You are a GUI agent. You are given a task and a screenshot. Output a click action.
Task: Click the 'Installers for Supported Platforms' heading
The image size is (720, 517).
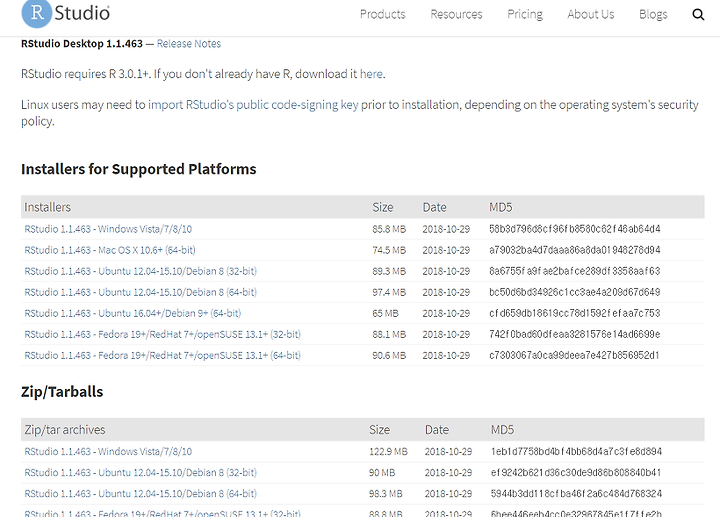pyautogui.click(x=139, y=169)
